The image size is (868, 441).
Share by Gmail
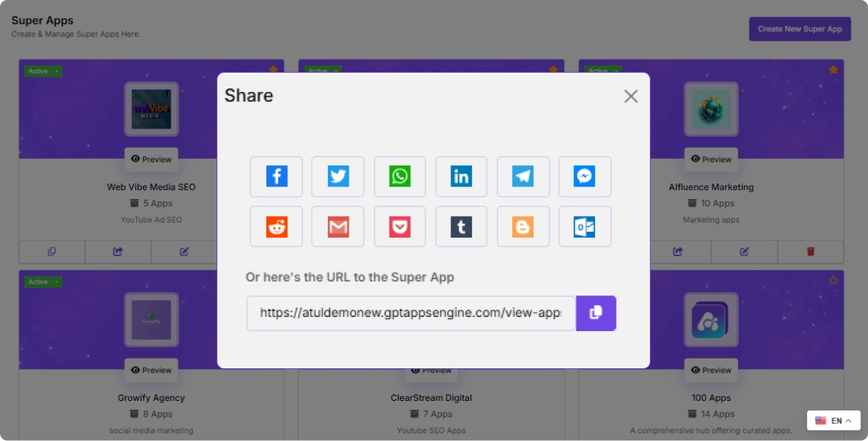coord(338,226)
